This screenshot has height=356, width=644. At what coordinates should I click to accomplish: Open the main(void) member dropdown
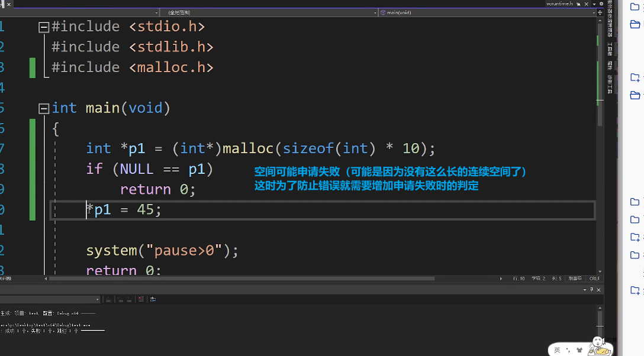tap(488, 13)
